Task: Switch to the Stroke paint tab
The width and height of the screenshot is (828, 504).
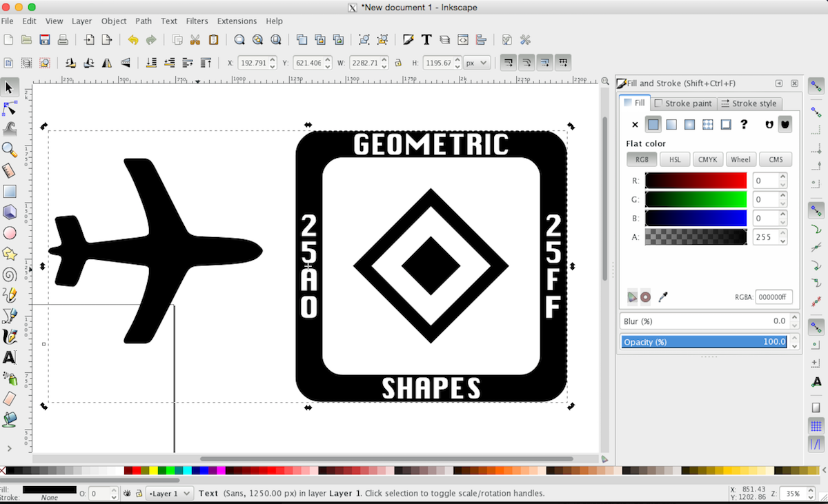Action: point(684,103)
